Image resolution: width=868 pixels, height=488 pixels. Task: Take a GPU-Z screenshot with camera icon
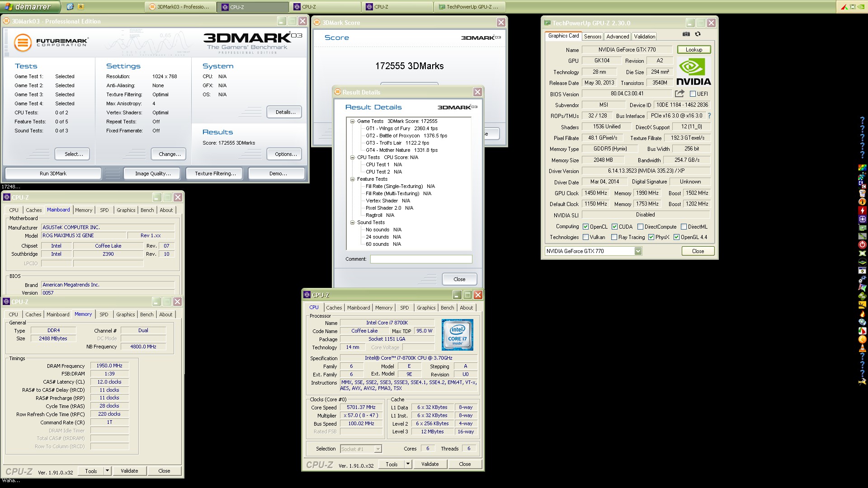pyautogui.click(x=686, y=34)
